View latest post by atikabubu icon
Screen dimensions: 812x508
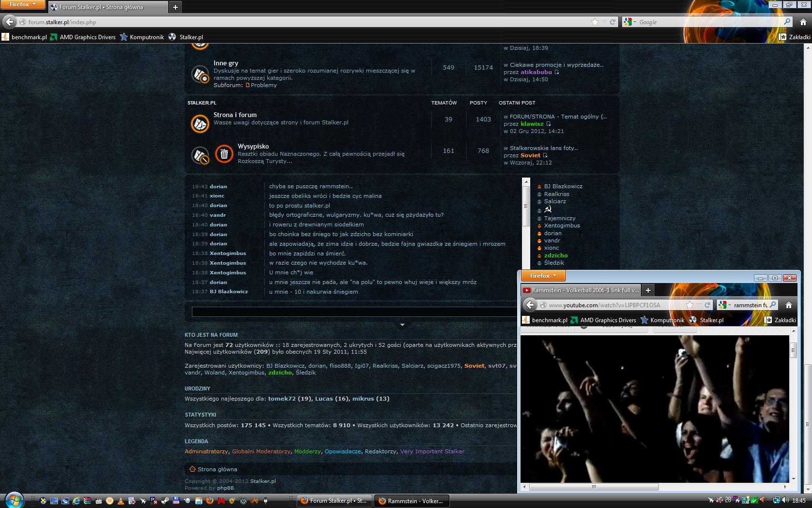click(x=557, y=72)
